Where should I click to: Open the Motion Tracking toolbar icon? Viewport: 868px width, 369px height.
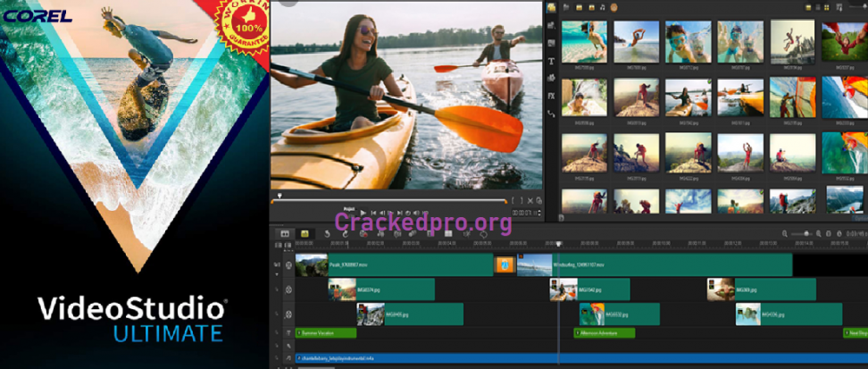413,234
